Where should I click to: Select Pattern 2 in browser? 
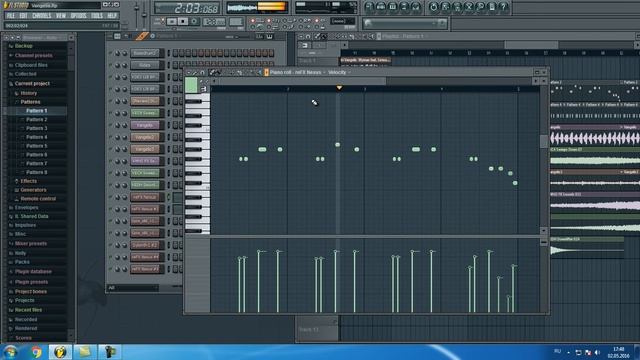click(x=36, y=120)
